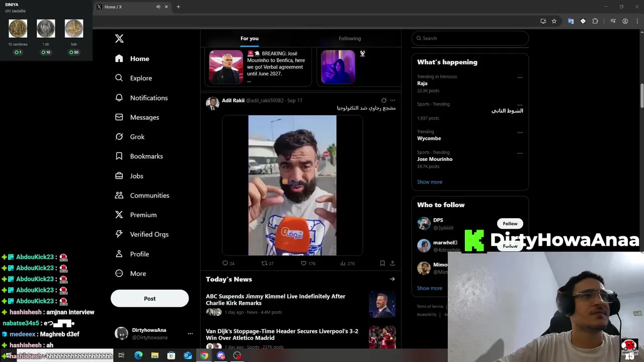Open Adil Rakii's profile avatar
Viewport: 644px width, 362px height.
coord(212,104)
